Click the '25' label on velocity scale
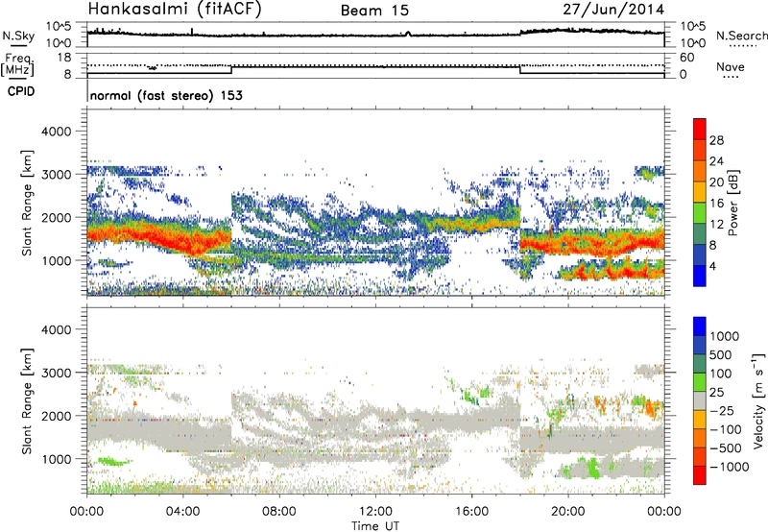768x532 pixels. pos(717,393)
